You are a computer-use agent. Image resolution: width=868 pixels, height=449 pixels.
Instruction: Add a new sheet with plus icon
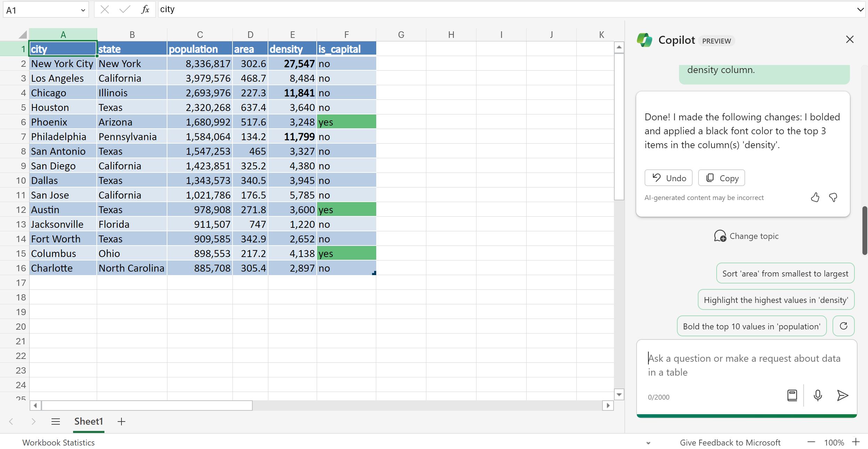tap(121, 422)
